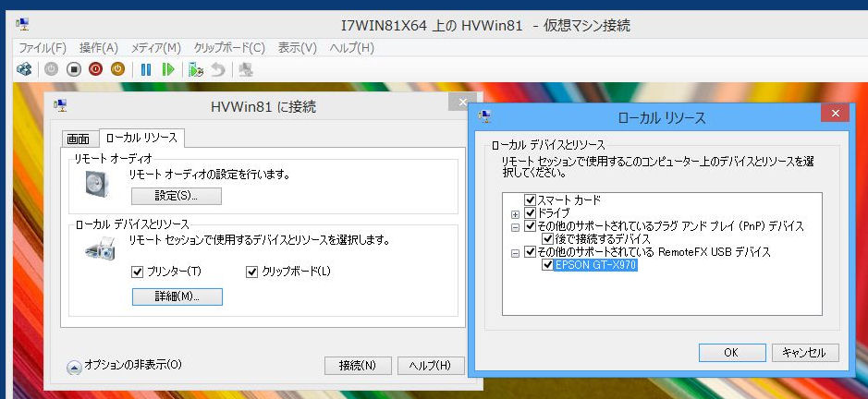Uncheck the EPSON GT-X970 checkbox
The image size is (868, 399).
[548, 266]
